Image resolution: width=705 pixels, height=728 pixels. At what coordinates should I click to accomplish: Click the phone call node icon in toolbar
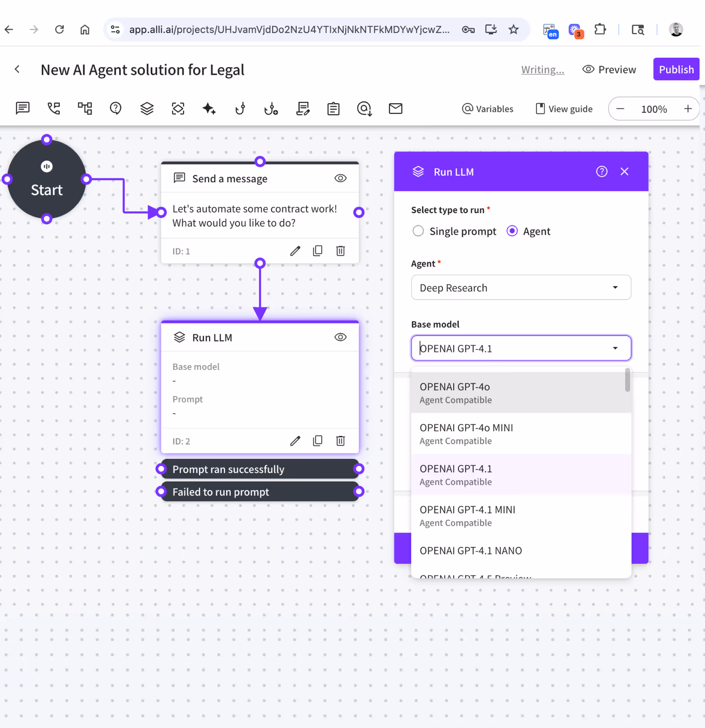pyautogui.click(x=54, y=109)
